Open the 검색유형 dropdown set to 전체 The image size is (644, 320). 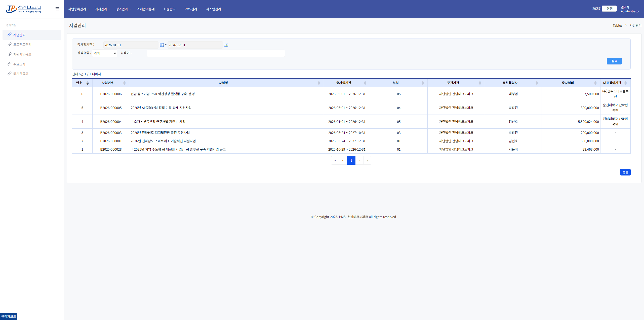tap(105, 53)
